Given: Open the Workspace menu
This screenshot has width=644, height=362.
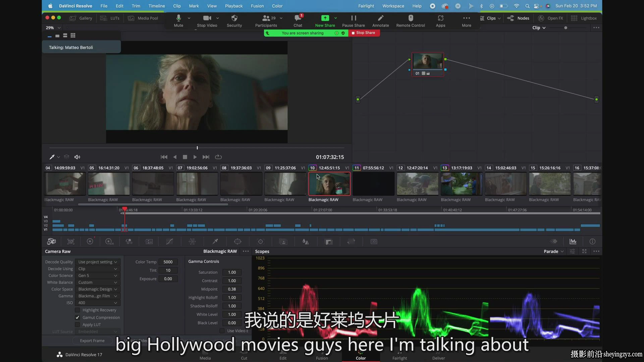Looking at the screenshot, I should coord(393,6).
